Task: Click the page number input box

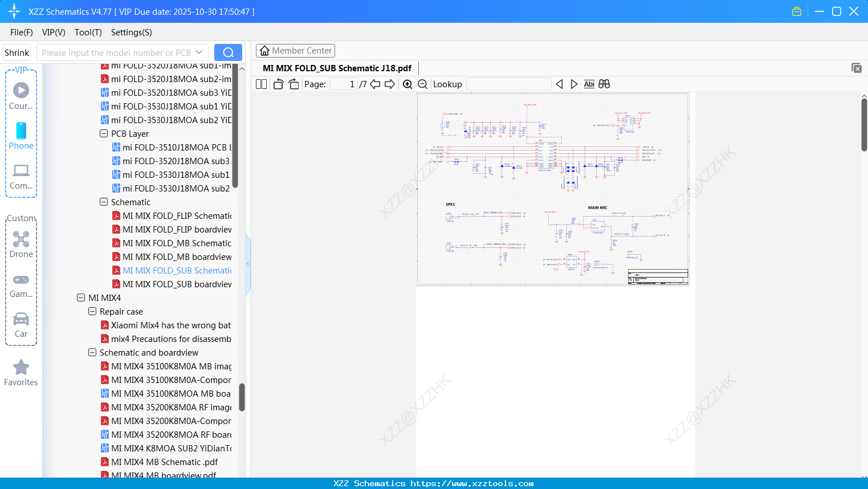Action: tap(343, 84)
